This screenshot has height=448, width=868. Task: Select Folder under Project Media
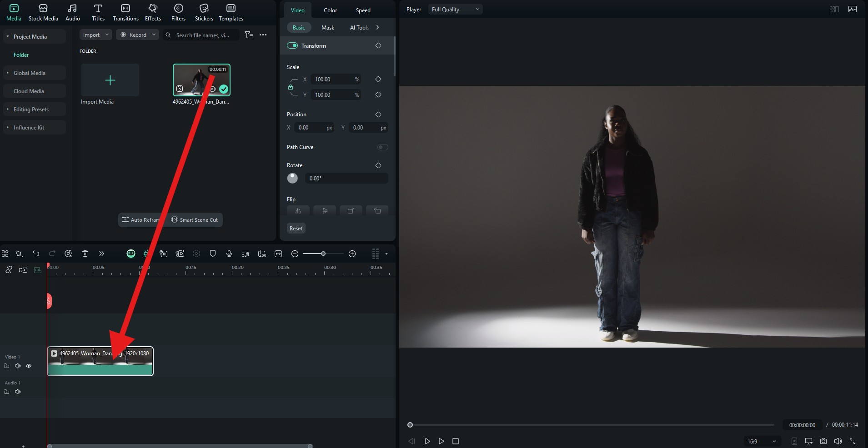21,55
